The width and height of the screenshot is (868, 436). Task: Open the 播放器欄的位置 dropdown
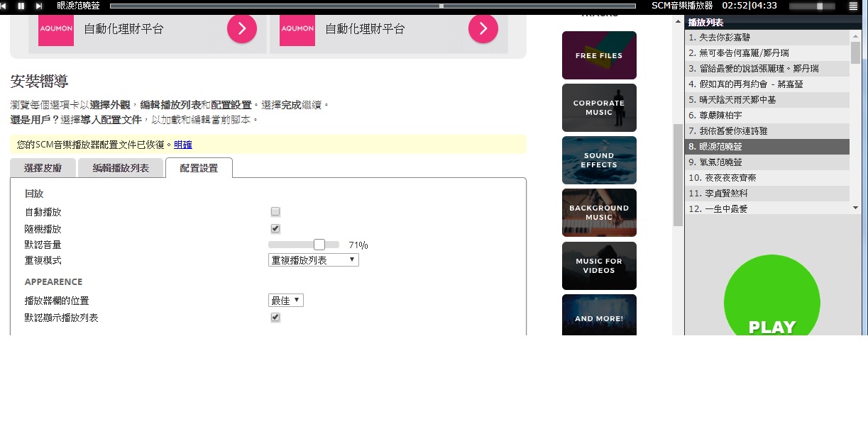[x=286, y=301]
